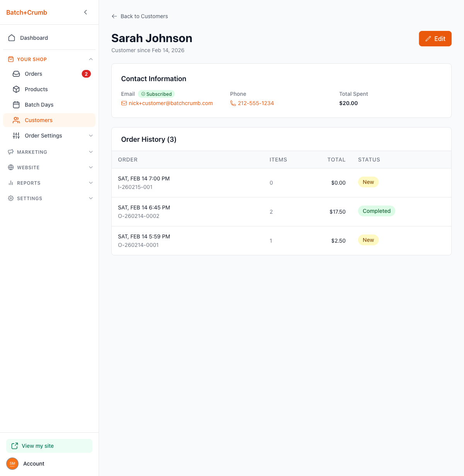Click the Batch Days calendar icon

(x=16, y=105)
